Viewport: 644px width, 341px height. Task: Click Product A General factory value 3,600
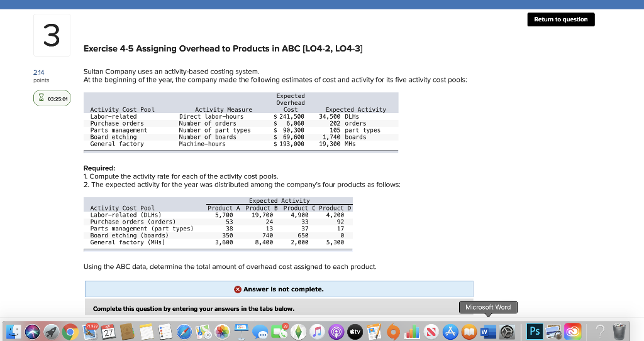click(224, 242)
